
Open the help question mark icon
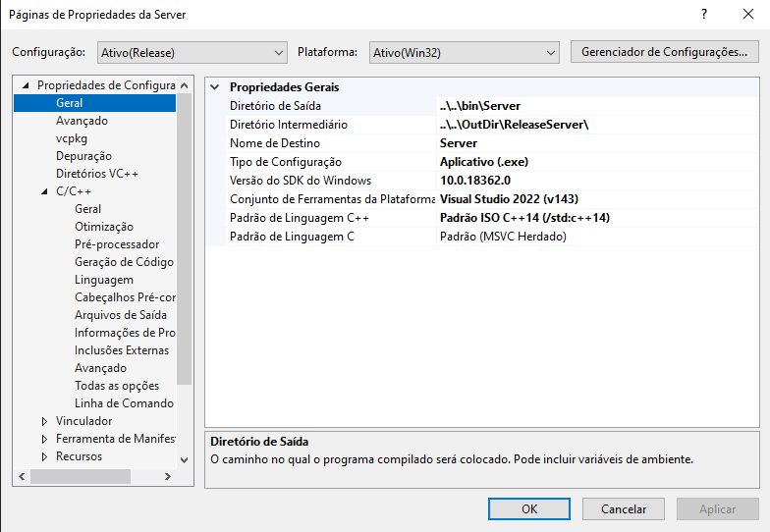703,15
